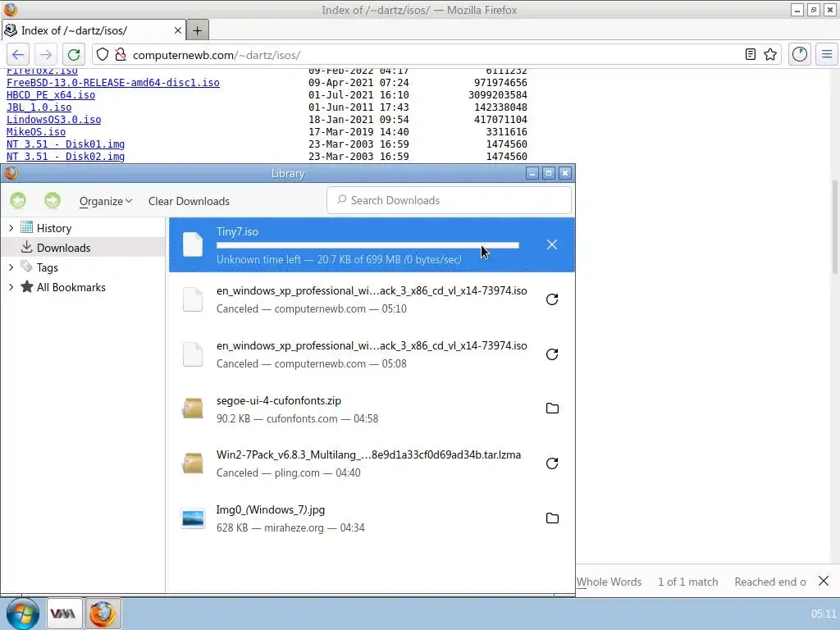
Task: Click the taskbar clock showing 05:11
Action: [x=823, y=614]
